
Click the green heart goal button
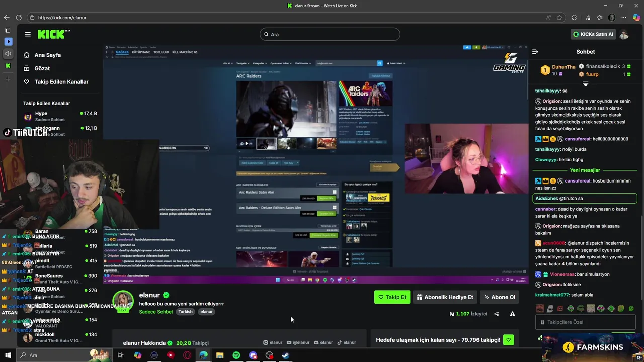[508, 340]
